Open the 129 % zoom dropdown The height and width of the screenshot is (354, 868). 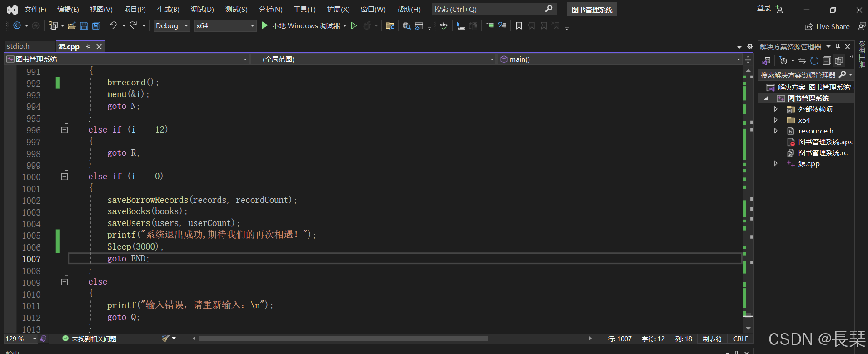click(x=35, y=339)
